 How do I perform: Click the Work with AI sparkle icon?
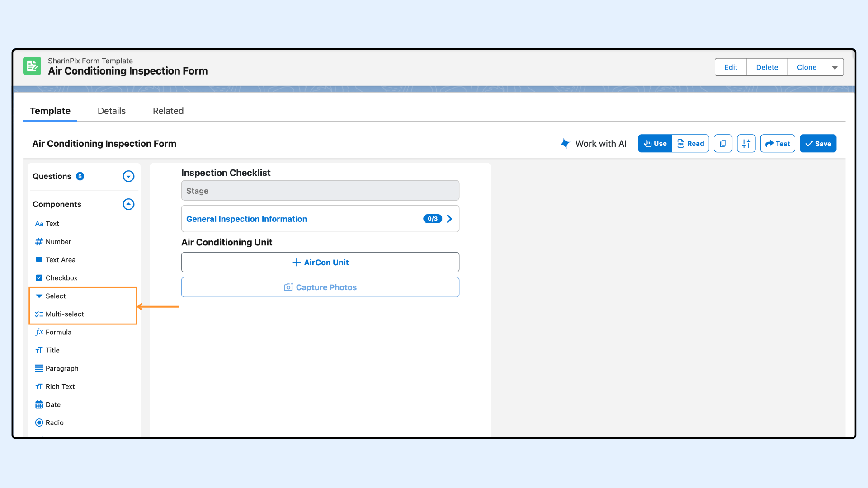(565, 144)
